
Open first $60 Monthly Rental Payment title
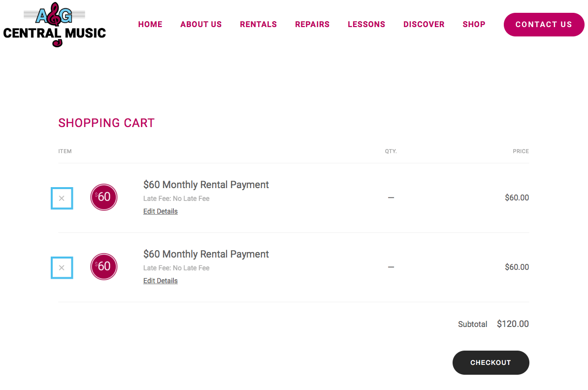point(206,185)
